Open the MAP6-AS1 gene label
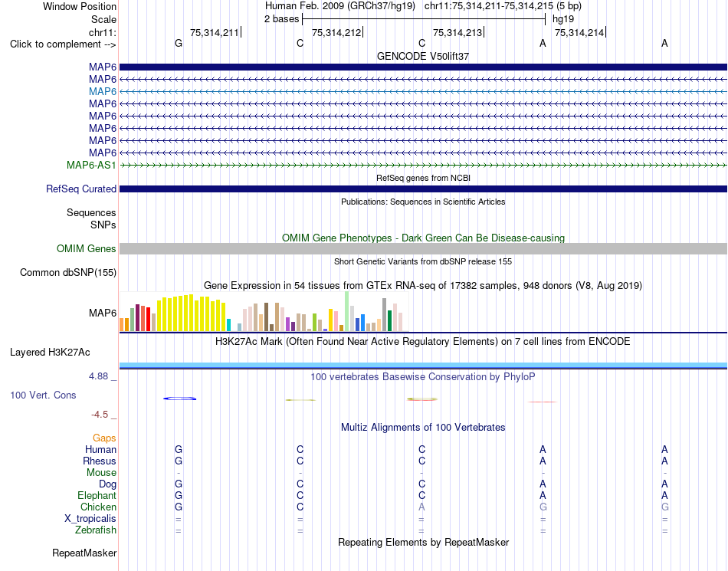The height and width of the screenshot is (571, 728). click(x=91, y=165)
